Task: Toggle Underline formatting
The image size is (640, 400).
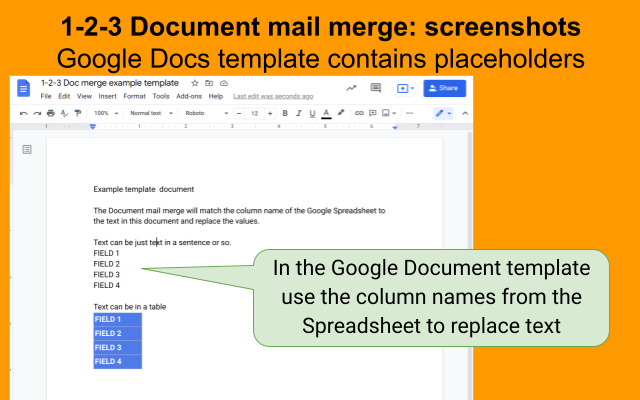Action: (x=312, y=113)
